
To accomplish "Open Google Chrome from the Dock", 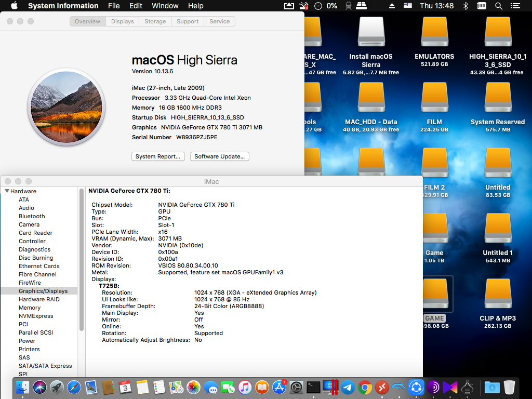I will coord(365,387).
